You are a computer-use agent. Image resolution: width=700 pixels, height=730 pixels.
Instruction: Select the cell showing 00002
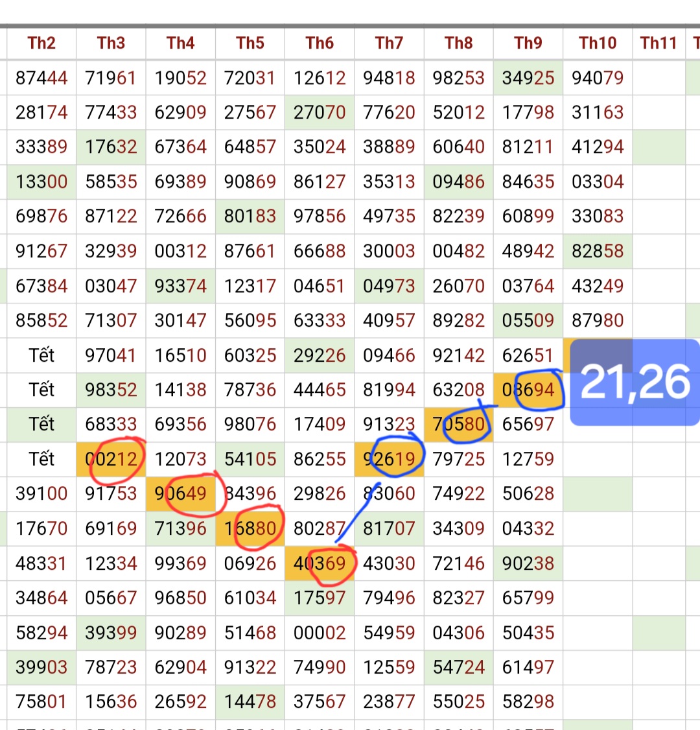[x=320, y=633]
